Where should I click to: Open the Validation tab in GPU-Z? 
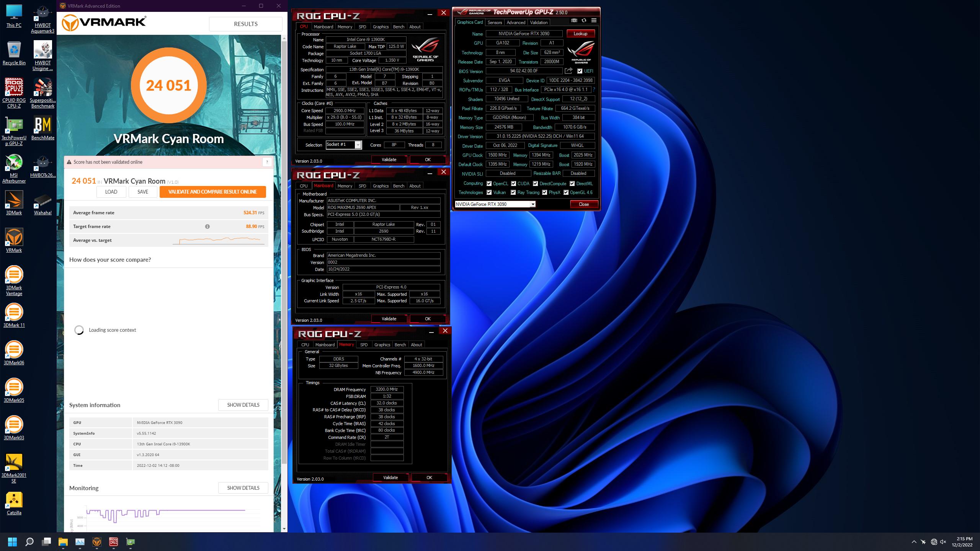point(539,23)
